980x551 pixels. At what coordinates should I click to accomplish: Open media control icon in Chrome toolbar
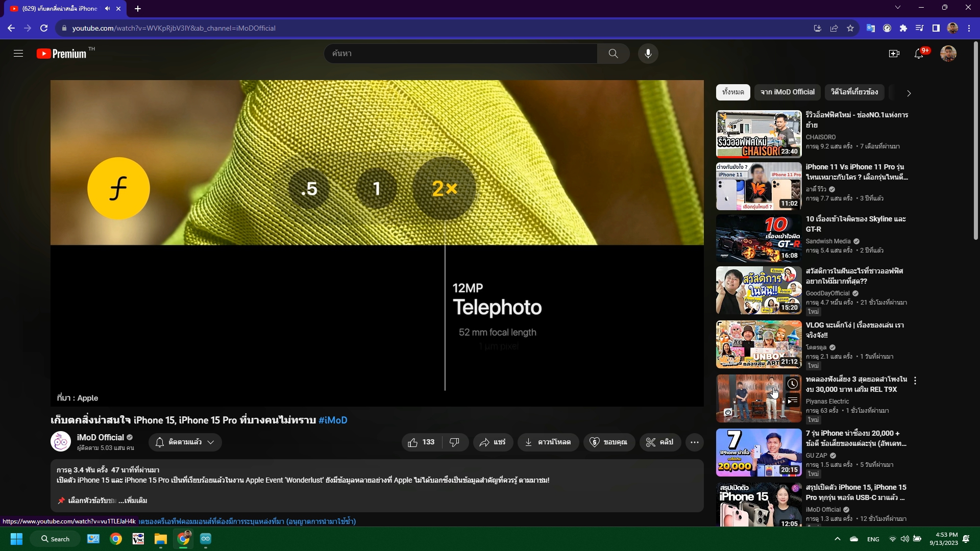click(x=920, y=28)
